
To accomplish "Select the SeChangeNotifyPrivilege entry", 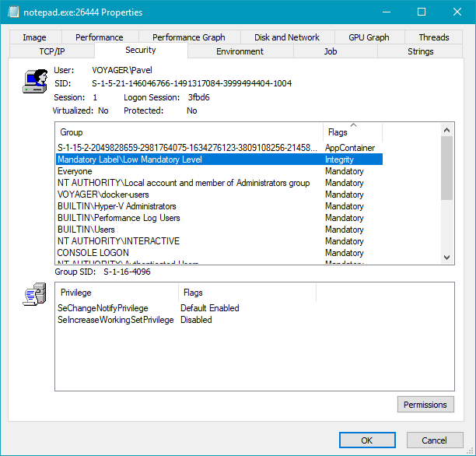I will [x=103, y=308].
